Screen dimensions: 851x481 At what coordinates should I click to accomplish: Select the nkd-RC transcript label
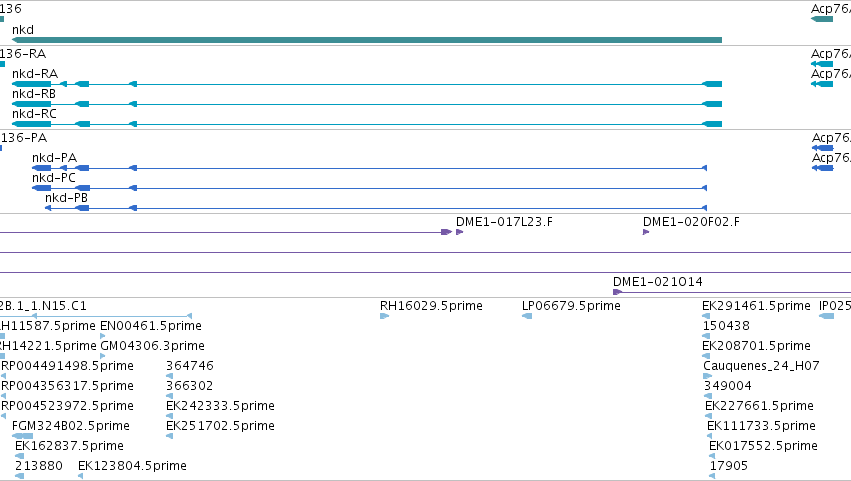(34, 114)
